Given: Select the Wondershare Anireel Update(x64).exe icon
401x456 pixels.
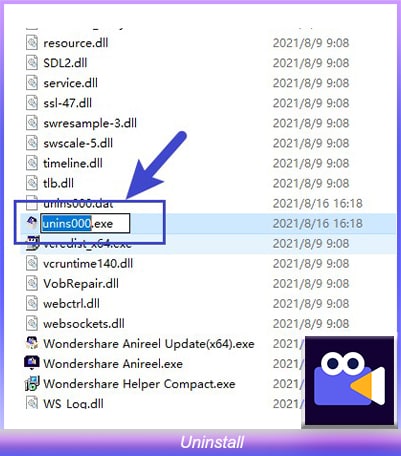Looking at the screenshot, I should click(32, 343).
